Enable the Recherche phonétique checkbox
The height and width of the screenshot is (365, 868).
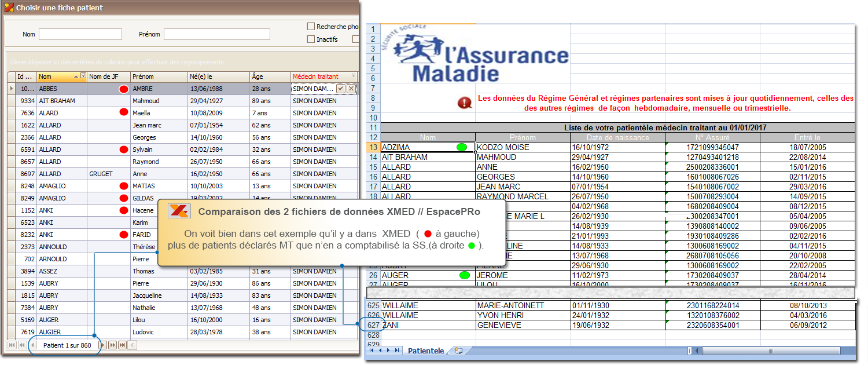coord(311,27)
